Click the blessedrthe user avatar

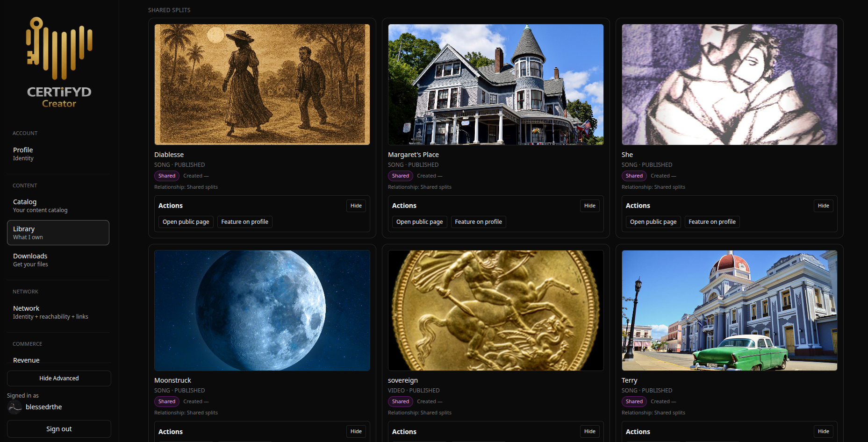pyautogui.click(x=15, y=407)
